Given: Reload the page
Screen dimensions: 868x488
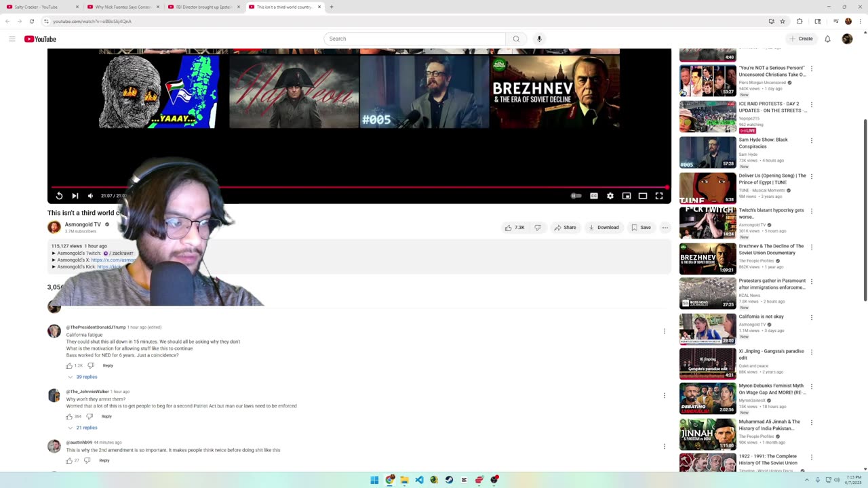Looking at the screenshot, I should (x=32, y=21).
